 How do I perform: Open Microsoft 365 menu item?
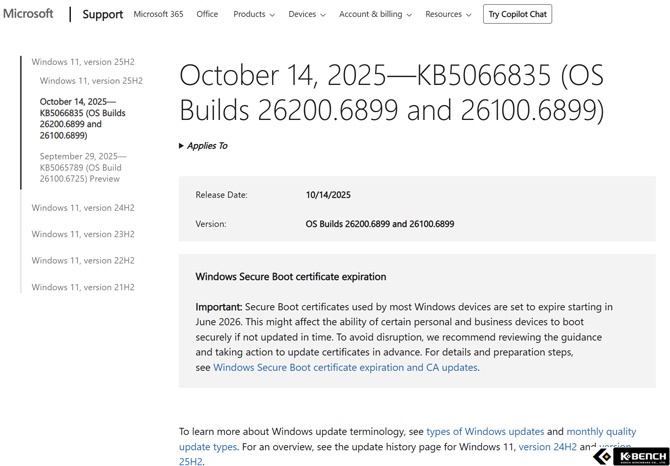(158, 14)
